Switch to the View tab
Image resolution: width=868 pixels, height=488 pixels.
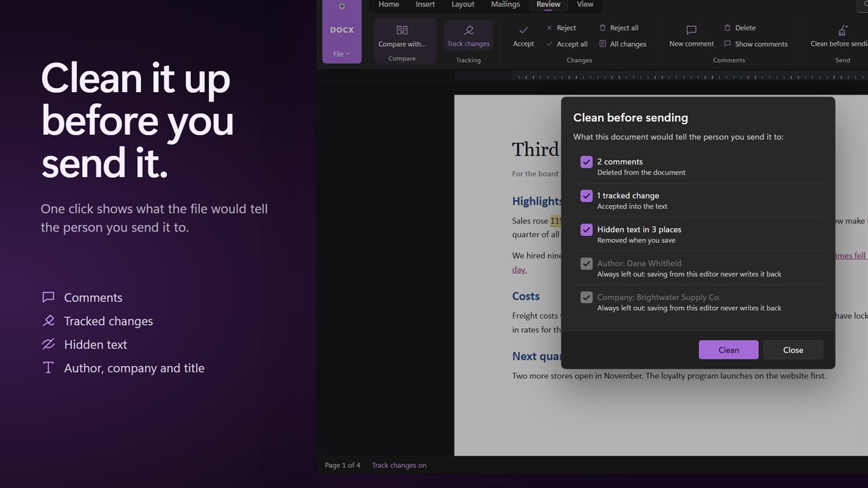585,5
